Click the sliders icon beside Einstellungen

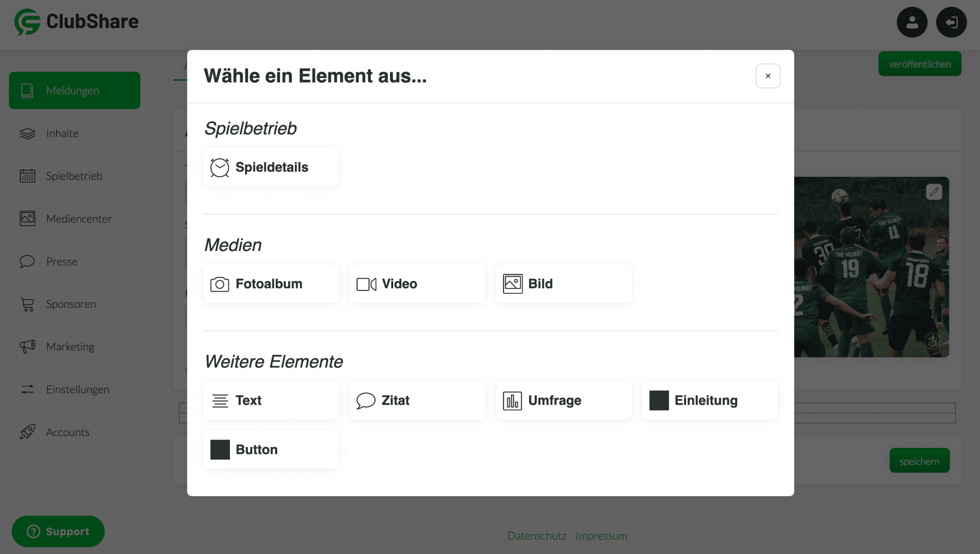(28, 389)
